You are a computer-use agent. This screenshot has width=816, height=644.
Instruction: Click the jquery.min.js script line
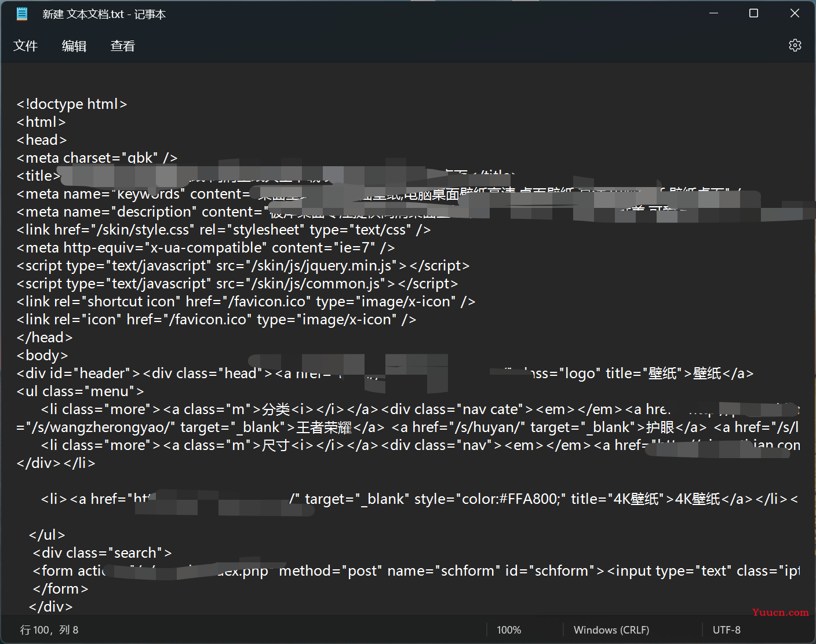[x=243, y=265]
